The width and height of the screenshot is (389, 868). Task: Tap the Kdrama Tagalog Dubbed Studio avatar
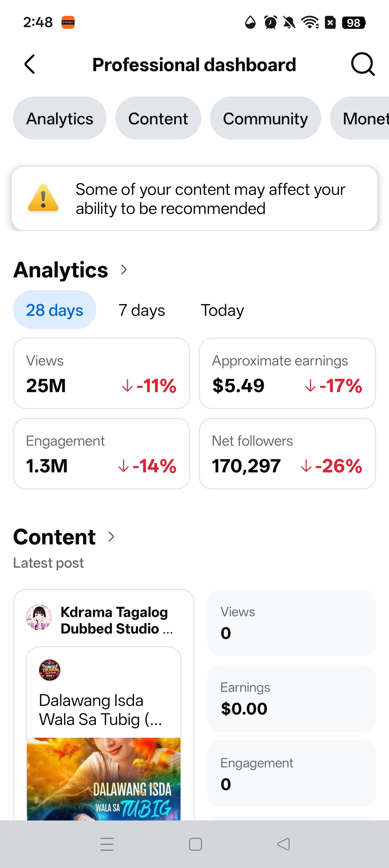pyautogui.click(x=39, y=617)
